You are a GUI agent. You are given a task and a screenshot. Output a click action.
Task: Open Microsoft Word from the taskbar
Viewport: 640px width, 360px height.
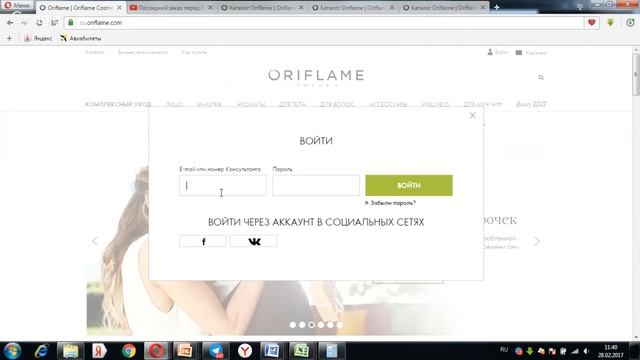272,351
